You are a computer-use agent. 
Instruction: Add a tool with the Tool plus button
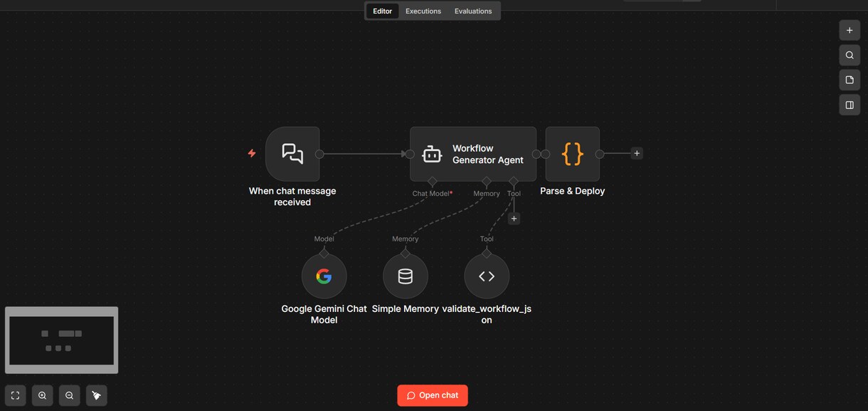coord(514,219)
